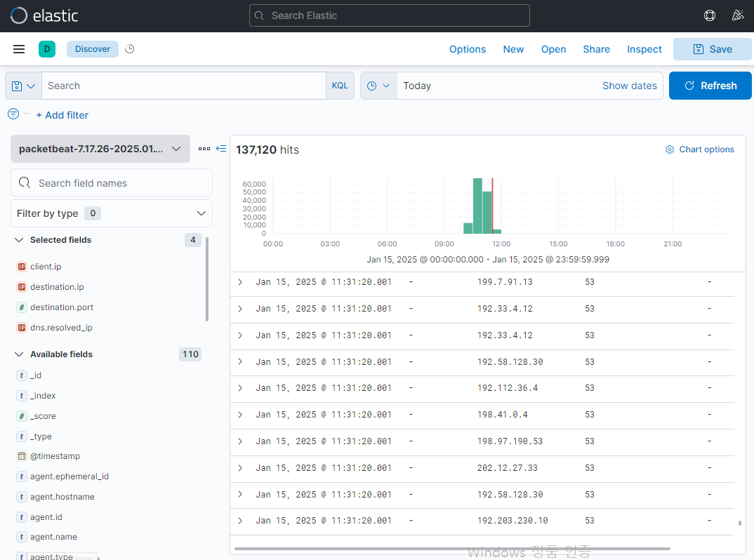Open recently viewed clock icon
The image size is (754, 560).
129,49
